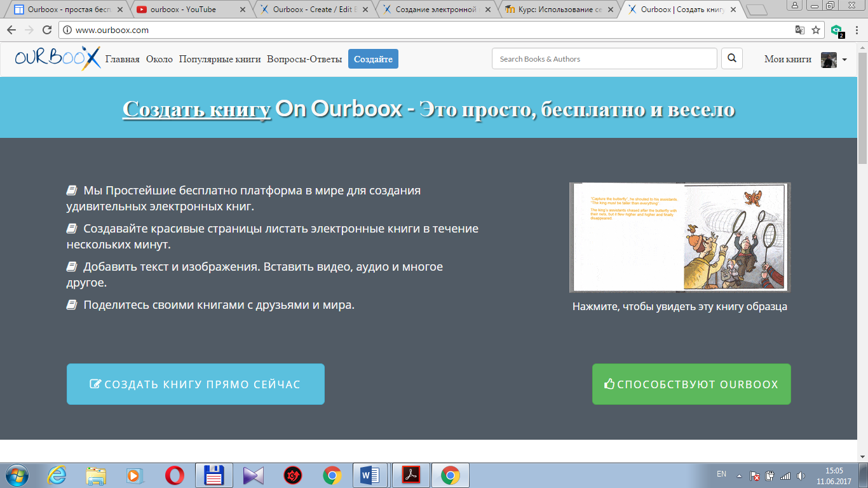The height and width of the screenshot is (488, 868).
Task: Open 'Популярные книги' navigation link
Action: coord(220,59)
